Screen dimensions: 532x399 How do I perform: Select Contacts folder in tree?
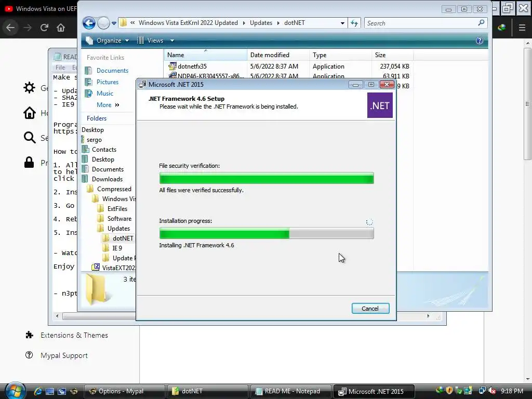104,150
